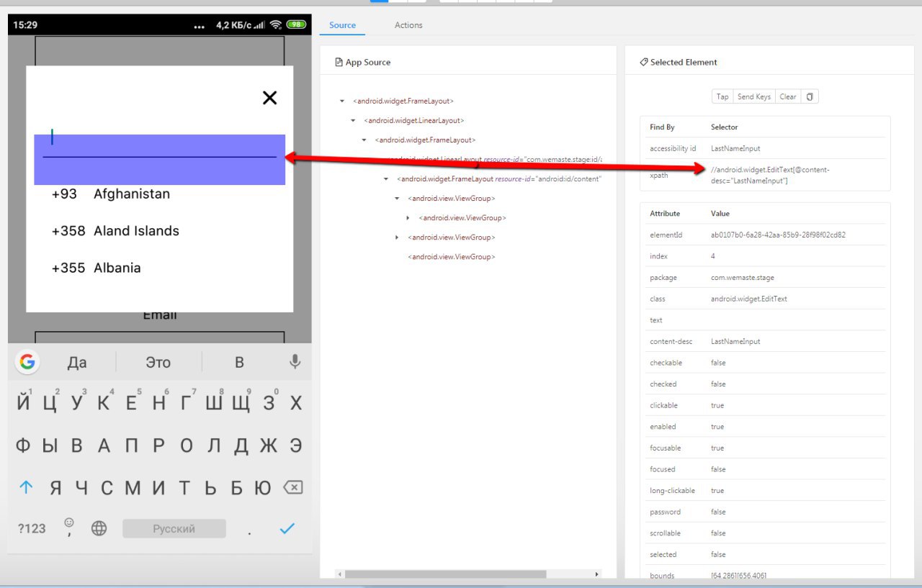Click the Clear button for the selected element

(x=788, y=96)
